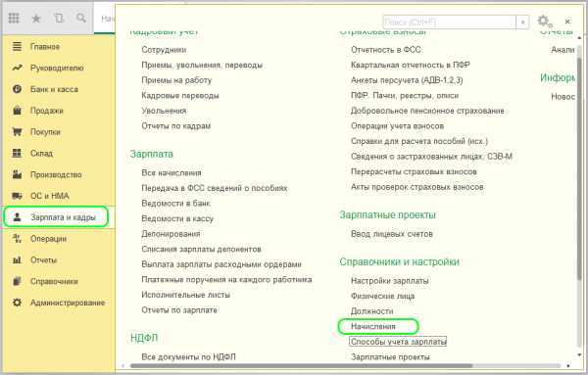588x375 pixels.
Task: Open the sections grid menu icon
Action: pos(14,18)
